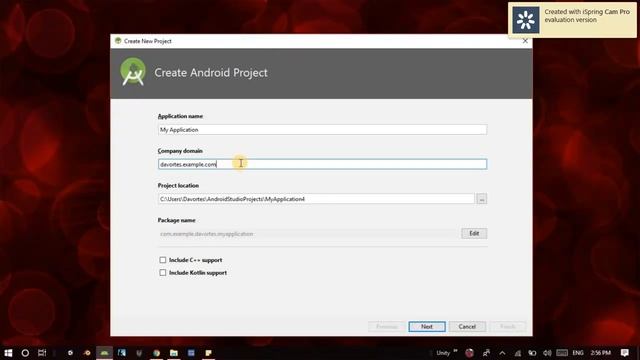The image size is (640, 360).
Task: Open Action Center notifications icon
Action: coord(624,353)
